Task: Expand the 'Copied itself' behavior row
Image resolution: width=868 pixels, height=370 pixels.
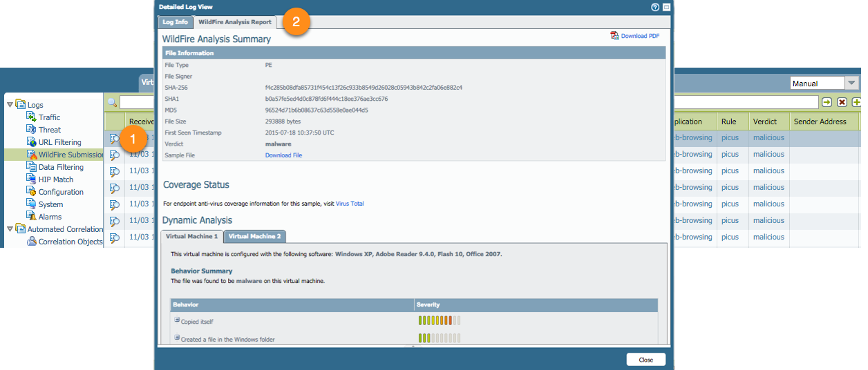Action: point(177,320)
